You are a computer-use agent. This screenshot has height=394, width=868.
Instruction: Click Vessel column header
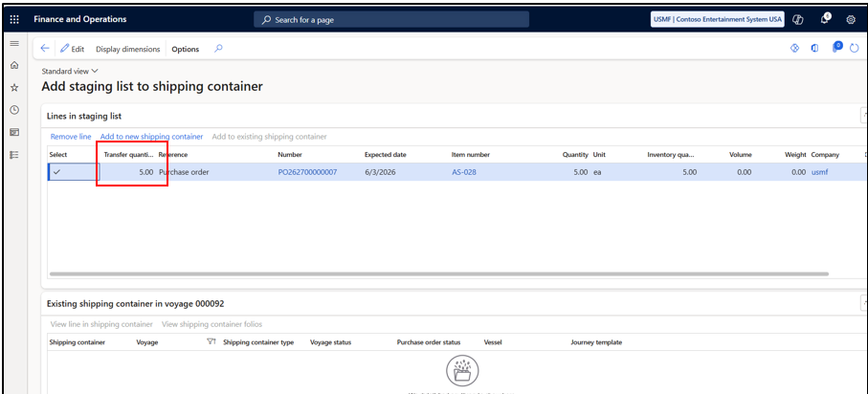493,342
